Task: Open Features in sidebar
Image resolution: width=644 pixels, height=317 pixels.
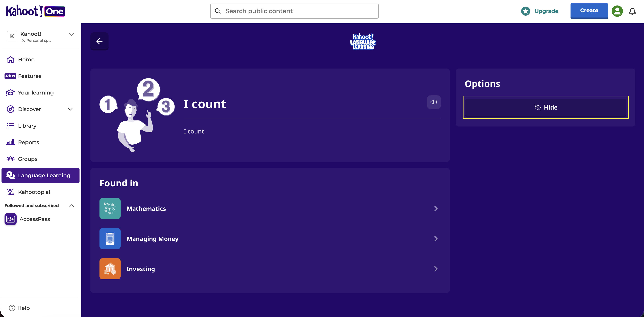Action: click(41, 76)
